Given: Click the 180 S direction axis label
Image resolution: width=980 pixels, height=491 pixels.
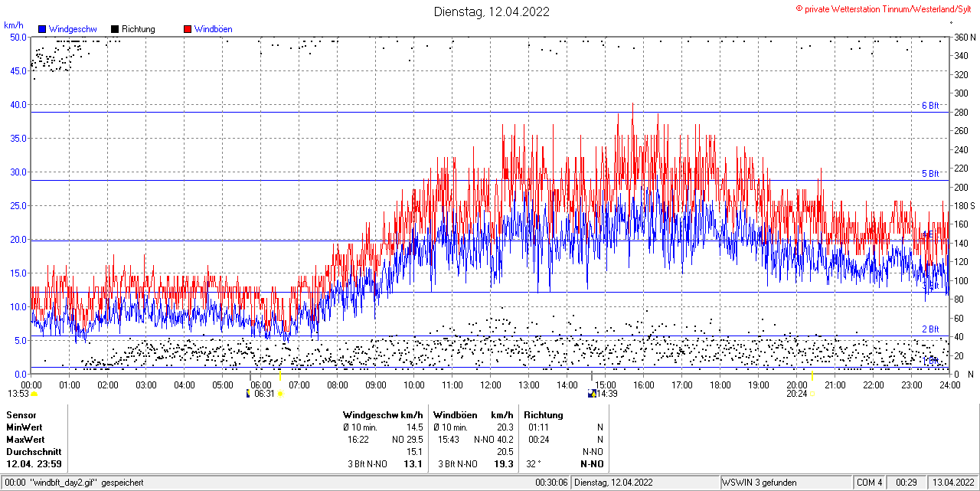Looking at the screenshot, I should [965, 205].
